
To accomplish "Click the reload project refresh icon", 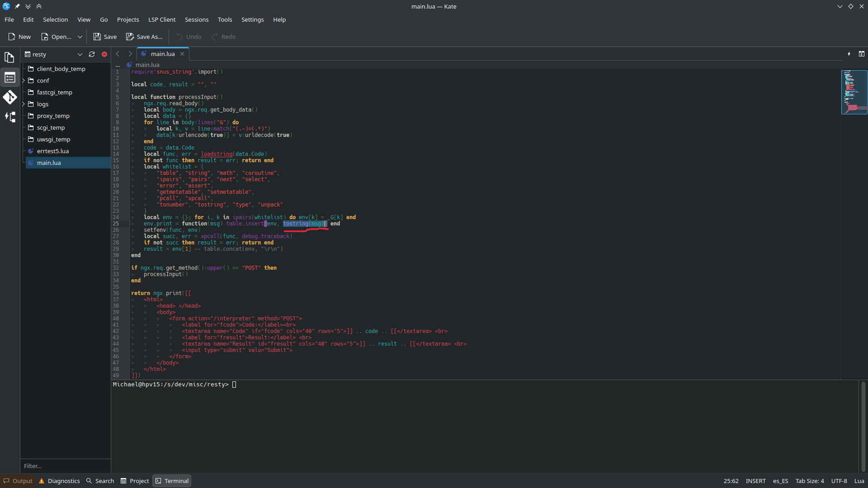I will pos(92,54).
